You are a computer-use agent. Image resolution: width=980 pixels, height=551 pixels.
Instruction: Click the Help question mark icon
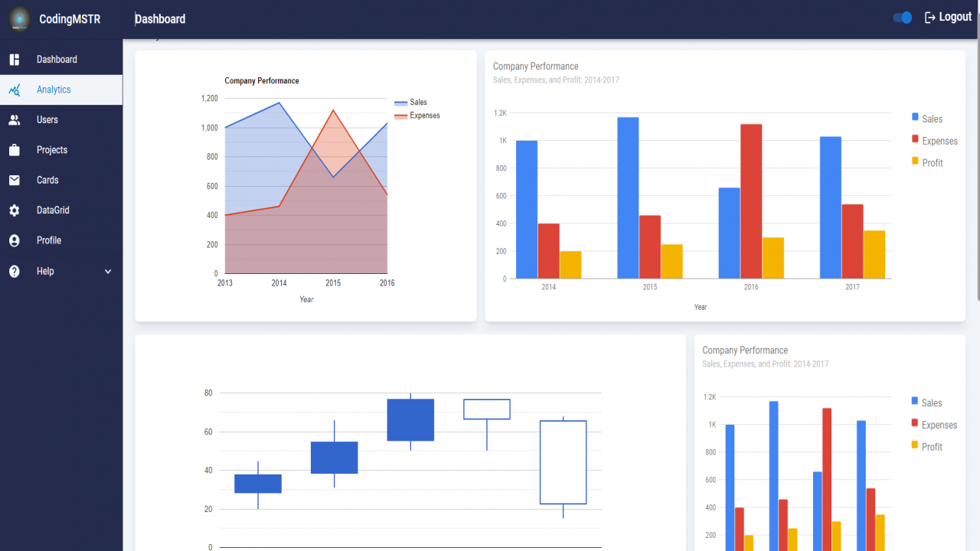[15, 272]
